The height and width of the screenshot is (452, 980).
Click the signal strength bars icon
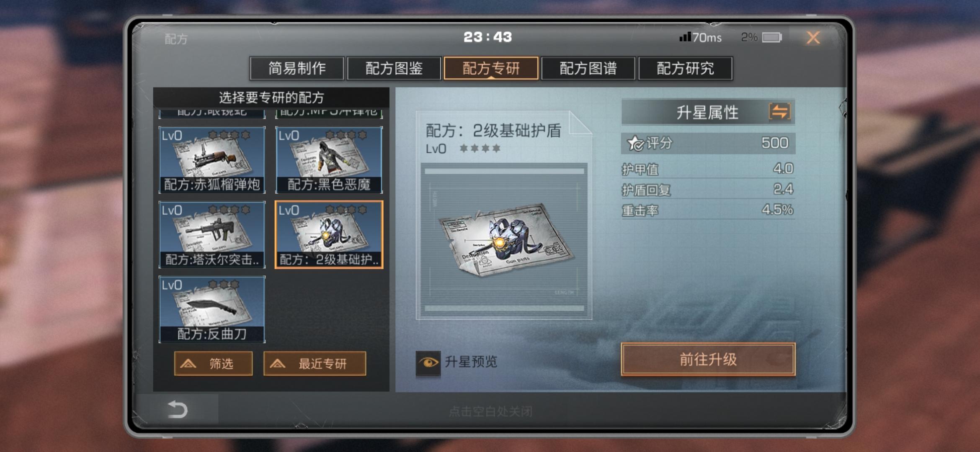click(685, 37)
